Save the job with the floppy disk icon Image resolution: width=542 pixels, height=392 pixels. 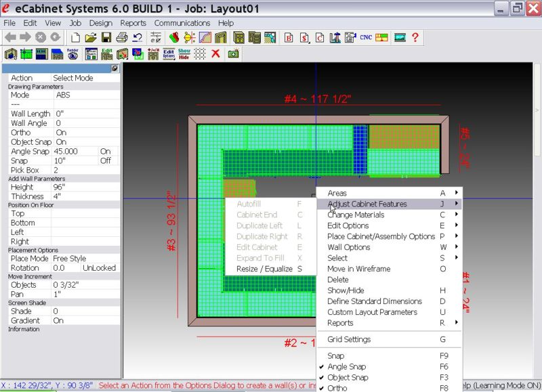click(106, 37)
